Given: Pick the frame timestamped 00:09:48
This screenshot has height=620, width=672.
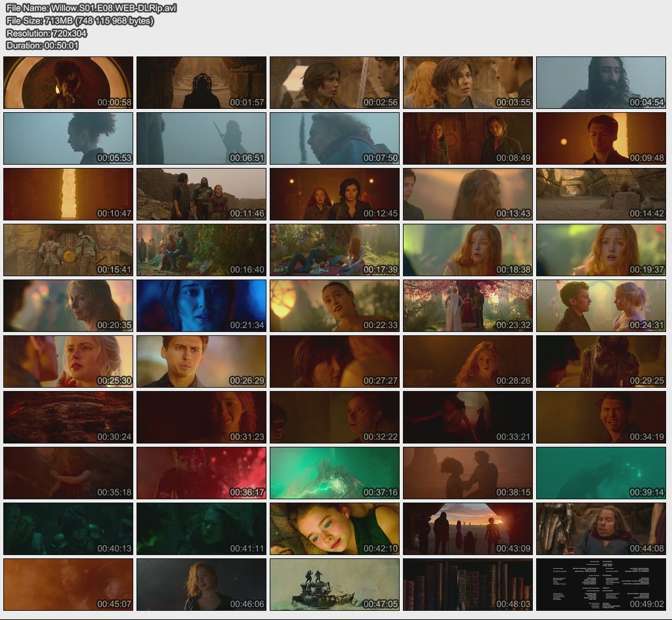Looking at the screenshot, I should pyautogui.click(x=601, y=138).
